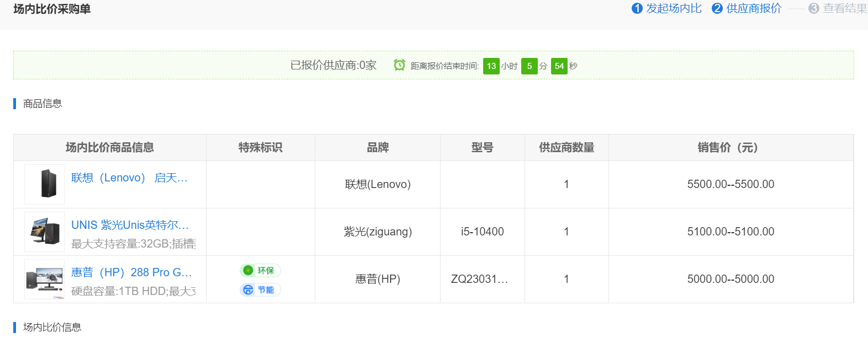
Task: Open the 联想 (Lenovo) 启天 product link
Action: coord(130,178)
